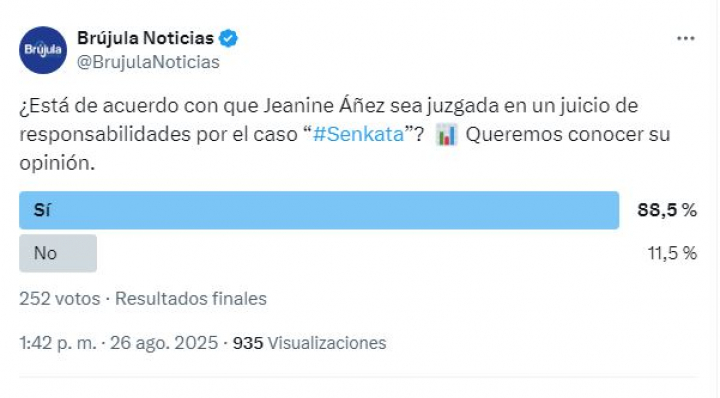Open the three-dot more options menu

point(686,39)
